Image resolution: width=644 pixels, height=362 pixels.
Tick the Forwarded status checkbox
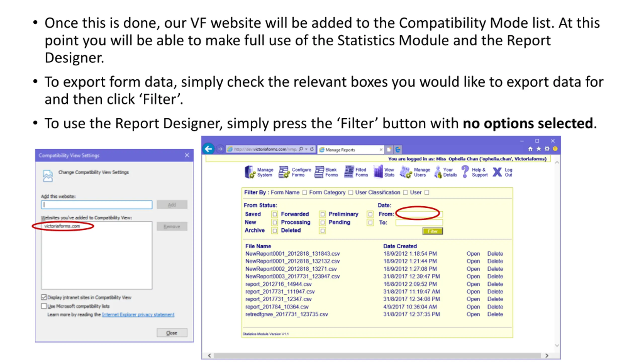click(322, 214)
